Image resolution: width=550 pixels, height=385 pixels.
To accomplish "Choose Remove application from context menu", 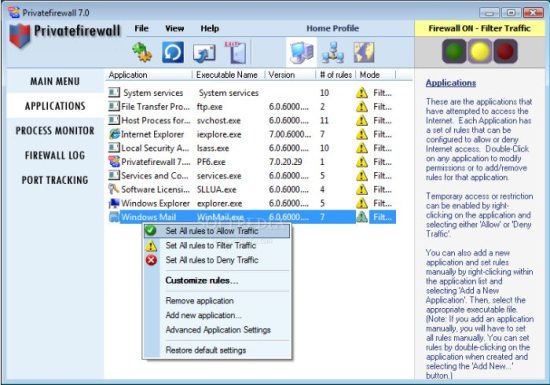I will point(217,301).
